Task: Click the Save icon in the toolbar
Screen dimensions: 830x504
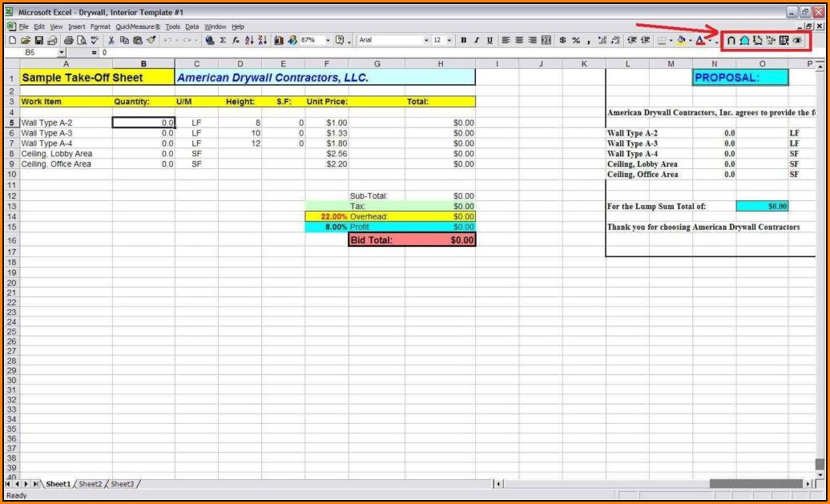Action: point(38,40)
